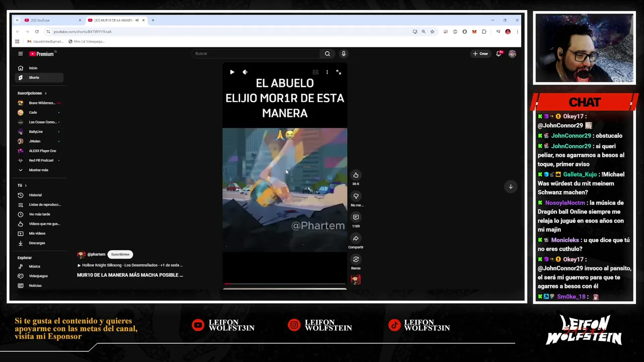644x362 pixels.
Task: Open Ver más tarde list
Action: 39,214
